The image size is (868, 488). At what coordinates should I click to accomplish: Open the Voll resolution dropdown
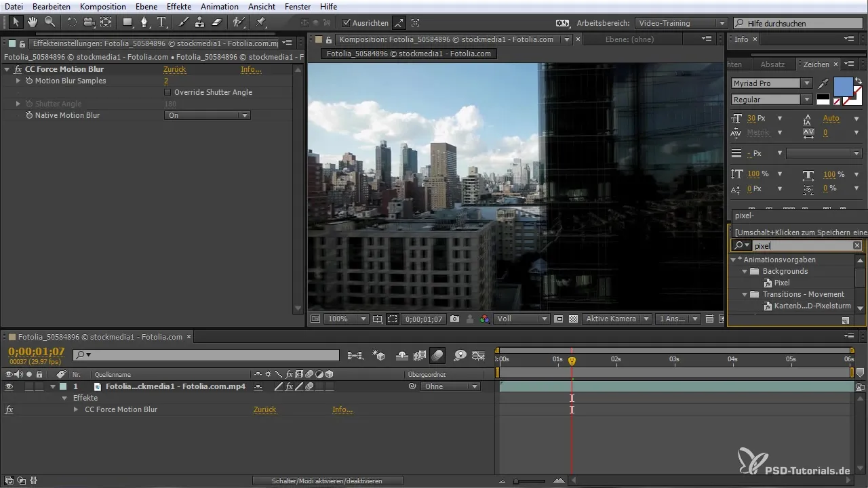pyautogui.click(x=521, y=319)
